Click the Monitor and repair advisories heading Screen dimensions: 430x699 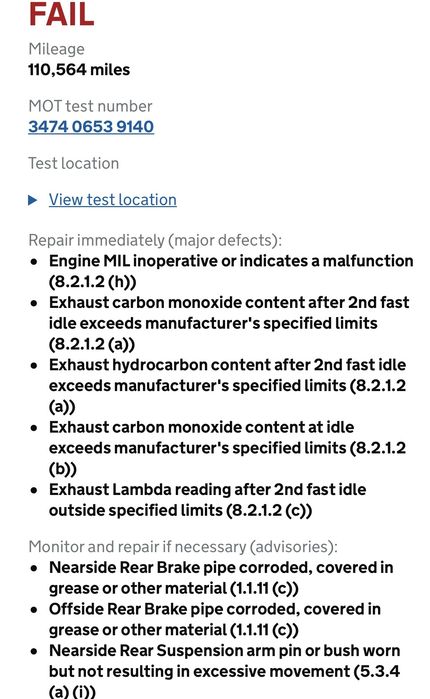coord(183,547)
